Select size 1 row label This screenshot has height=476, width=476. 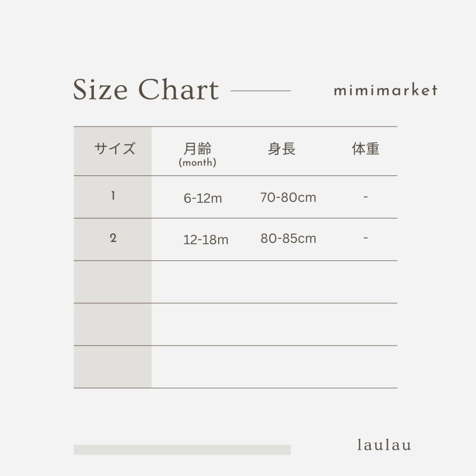(x=113, y=196)
